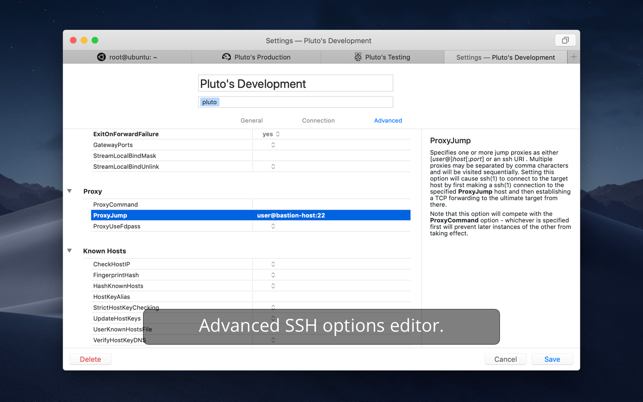This screenshot has width=643, height=402.
Task: Select the ProxyCommand row
Action: (170, 204)
